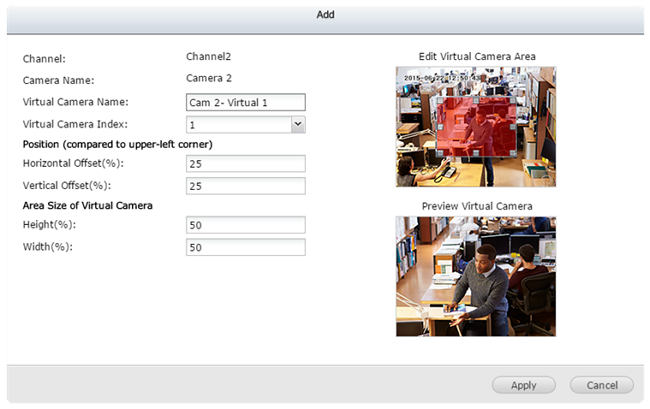This screenshot has height=409, width=650.
Task: Click the bottom-middle resize handle of red area
Action: [x=476, y=153]
